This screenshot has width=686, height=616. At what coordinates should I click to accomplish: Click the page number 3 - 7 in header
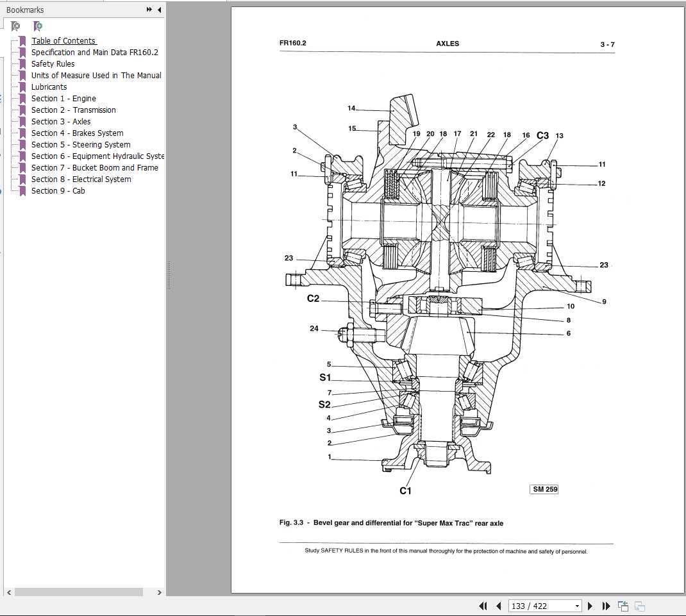coord(607,45)
